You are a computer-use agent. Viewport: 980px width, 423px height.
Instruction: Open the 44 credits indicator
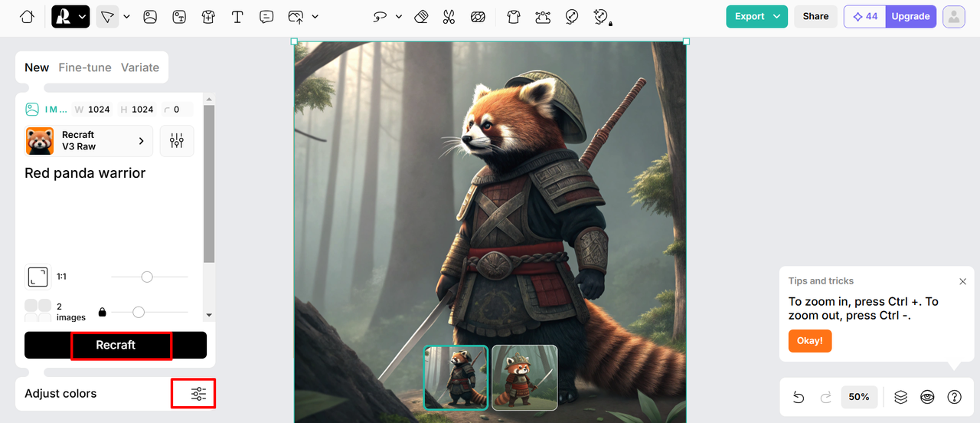(865, 16)
